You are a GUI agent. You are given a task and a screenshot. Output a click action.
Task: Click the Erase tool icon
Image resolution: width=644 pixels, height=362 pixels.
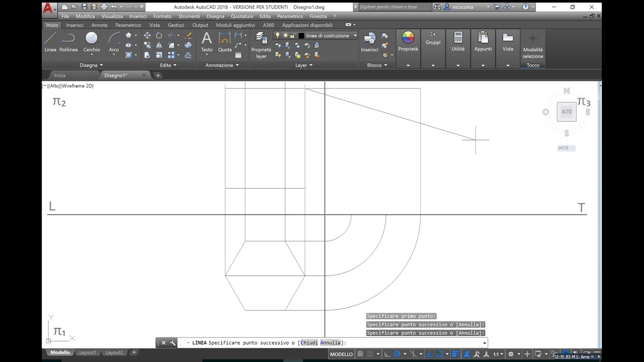[x=188, y=36]
